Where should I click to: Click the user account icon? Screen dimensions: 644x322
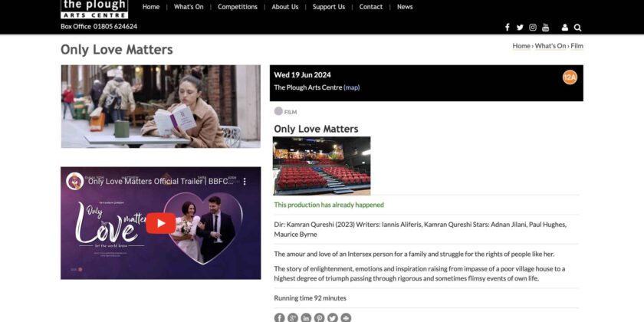pyautogui.click(x=565, y=27)
